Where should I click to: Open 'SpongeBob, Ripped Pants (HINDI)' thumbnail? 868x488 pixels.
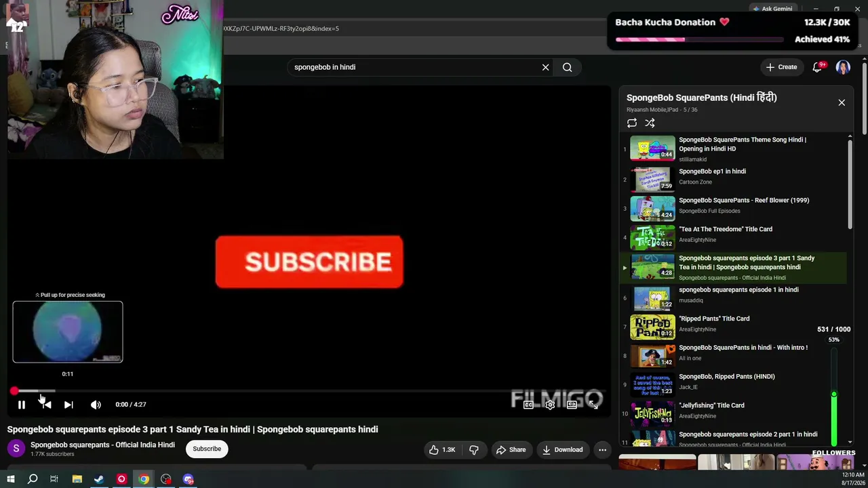[x=652, y=384]
